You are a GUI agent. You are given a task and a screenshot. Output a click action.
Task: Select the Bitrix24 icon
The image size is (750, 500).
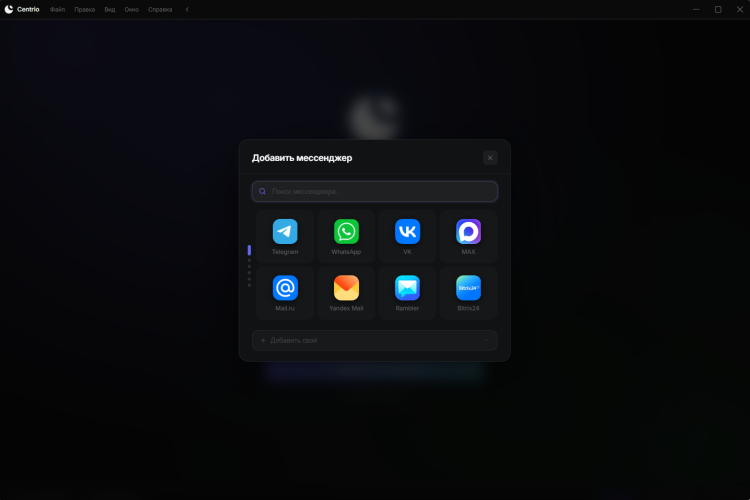[x=468, y=288]
